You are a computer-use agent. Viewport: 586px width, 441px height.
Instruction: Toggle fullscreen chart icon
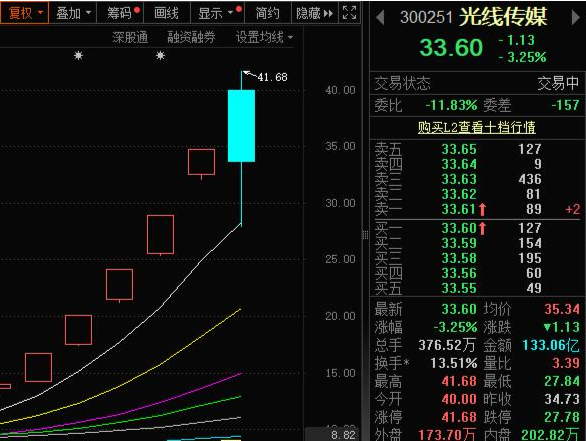[349, 13]
